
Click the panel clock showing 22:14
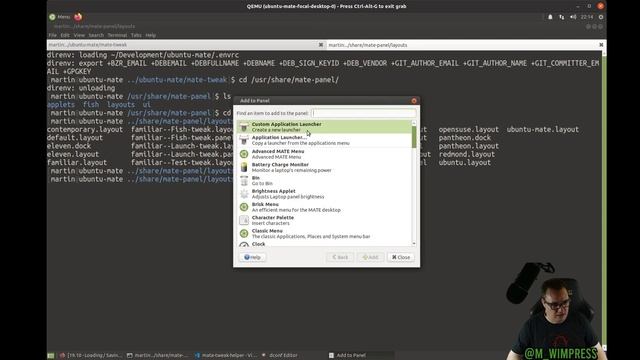point(587,17)
